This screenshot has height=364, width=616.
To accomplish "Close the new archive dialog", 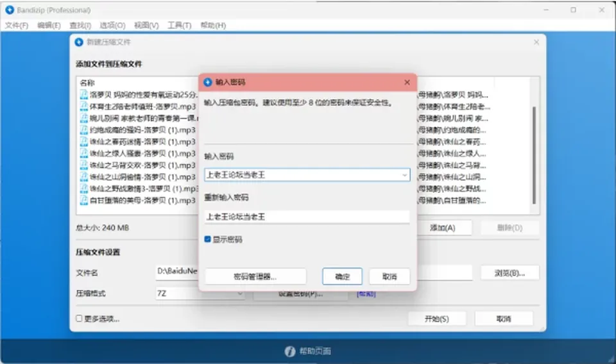I will 536,42.
